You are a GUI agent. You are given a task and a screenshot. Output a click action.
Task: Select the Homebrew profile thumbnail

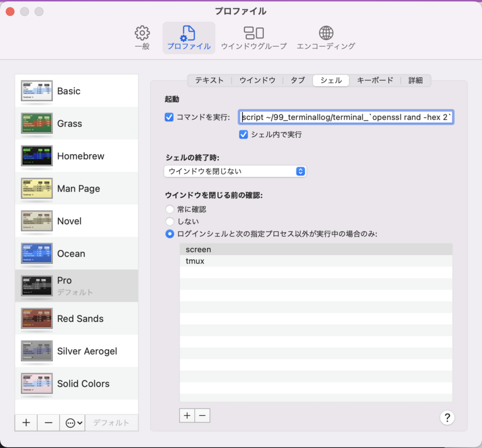[x=37, y=156]
